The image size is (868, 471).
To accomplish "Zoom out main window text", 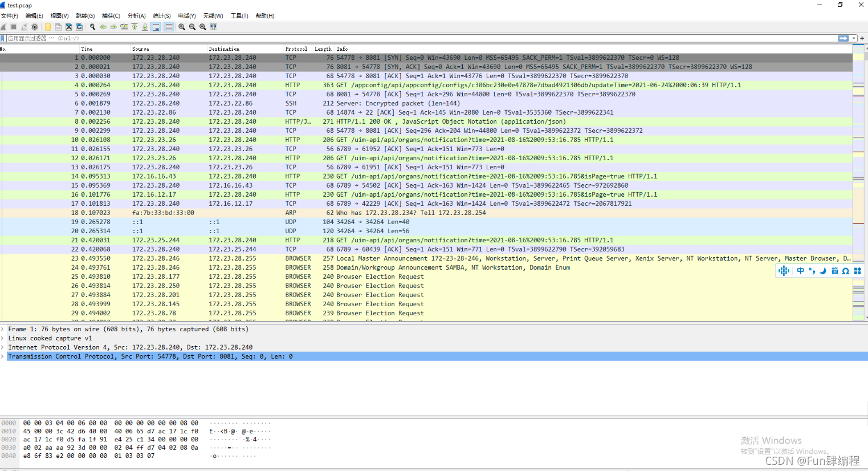I will pyautogui.click(x=192, y=27).
